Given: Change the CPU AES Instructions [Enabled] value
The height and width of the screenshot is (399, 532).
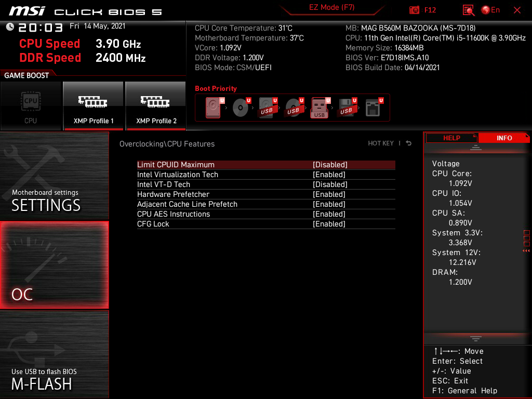Looking at the screenshot, I should tap(329, 214).
